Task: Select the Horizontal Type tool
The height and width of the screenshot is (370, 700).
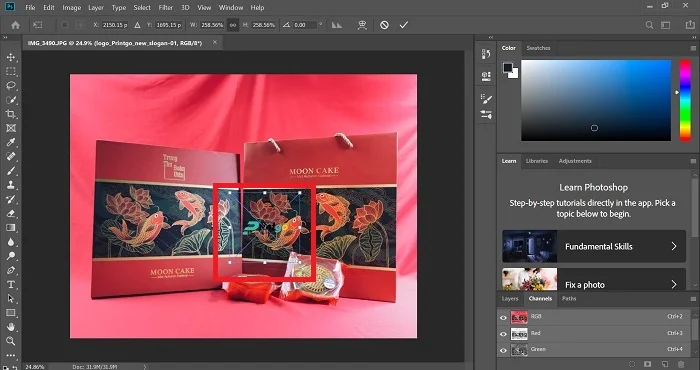Action: [11, 285]
